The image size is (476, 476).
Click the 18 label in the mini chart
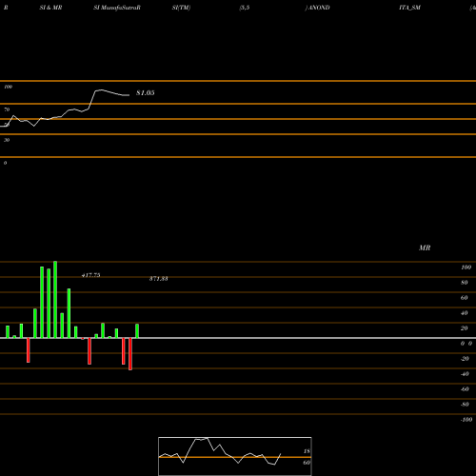[307, 451]
